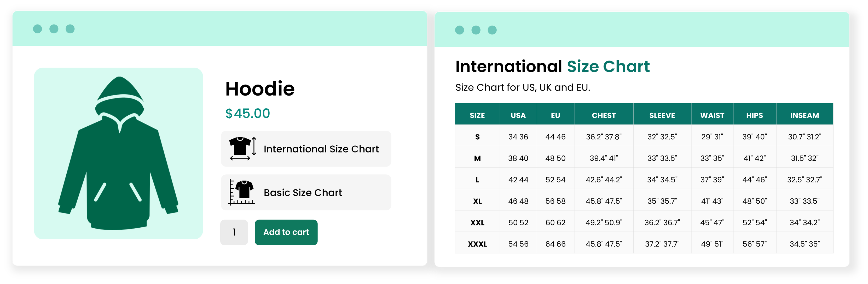868x284 pixels.
Task: Click the EU column header
Action: coord(555,115)
